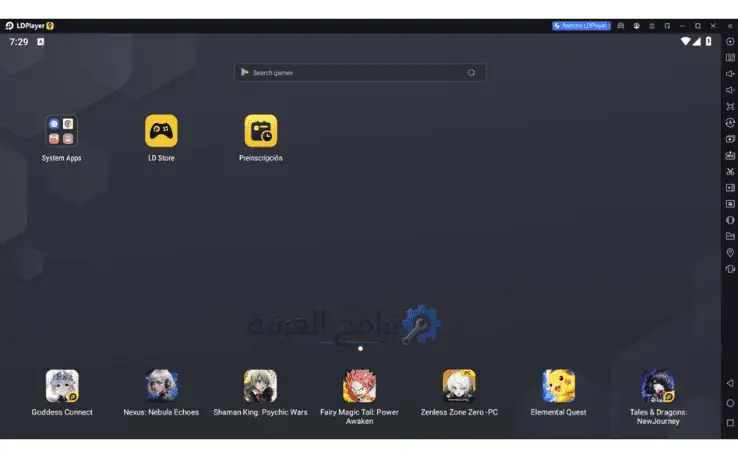
Task: Tap the Android back triangle button
Action: click(730, 383)
